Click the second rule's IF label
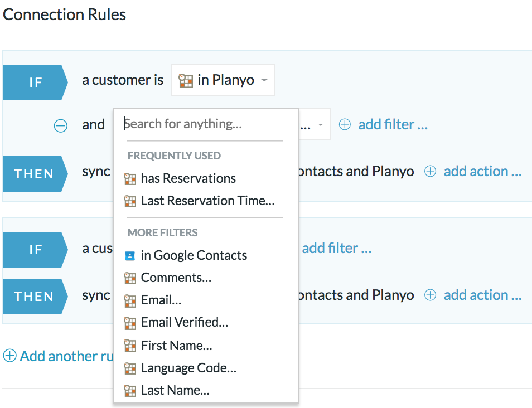Image resolution: width=532 pixels, height=408 pixels. pyautogui.click(x=36, y=250)
